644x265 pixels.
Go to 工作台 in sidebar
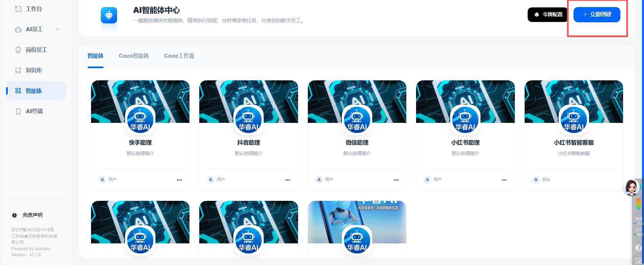point(34,9)
